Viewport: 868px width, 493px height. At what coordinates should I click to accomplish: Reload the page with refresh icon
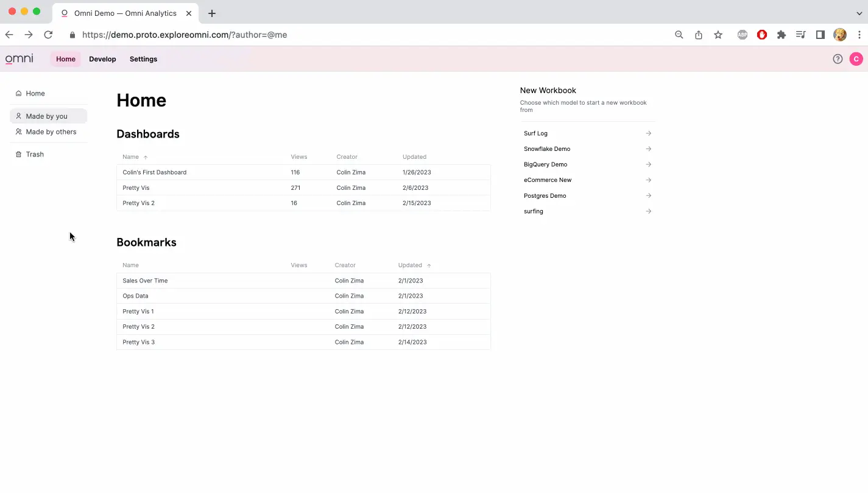(48, 35)
